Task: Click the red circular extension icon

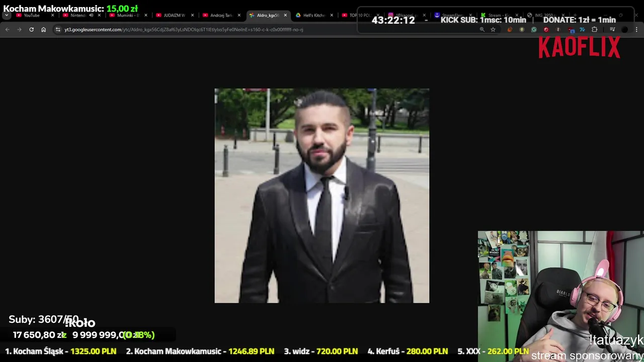Action: (546, 30)
